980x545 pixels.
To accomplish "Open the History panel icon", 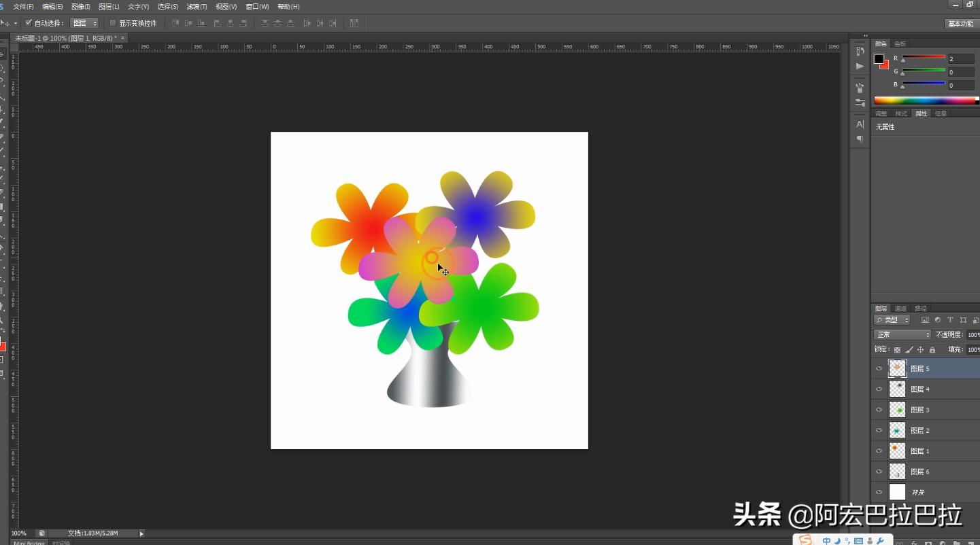I will click(x=860, y=50).
